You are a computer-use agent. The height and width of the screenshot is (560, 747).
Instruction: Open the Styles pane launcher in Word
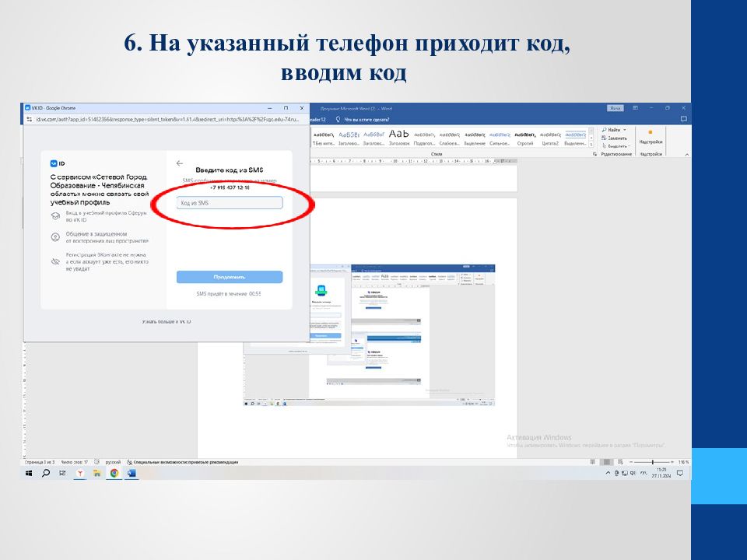[x=594, y=154]
